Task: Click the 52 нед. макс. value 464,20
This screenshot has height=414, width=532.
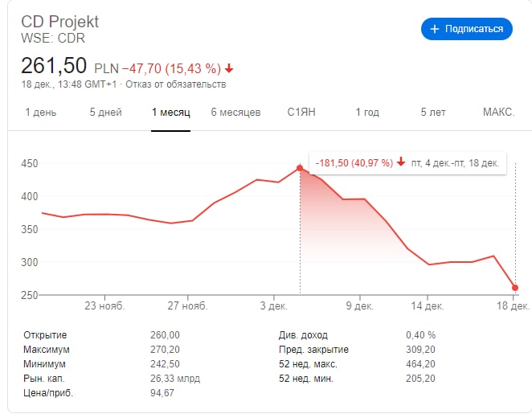Action: click(x=421, y=363)
